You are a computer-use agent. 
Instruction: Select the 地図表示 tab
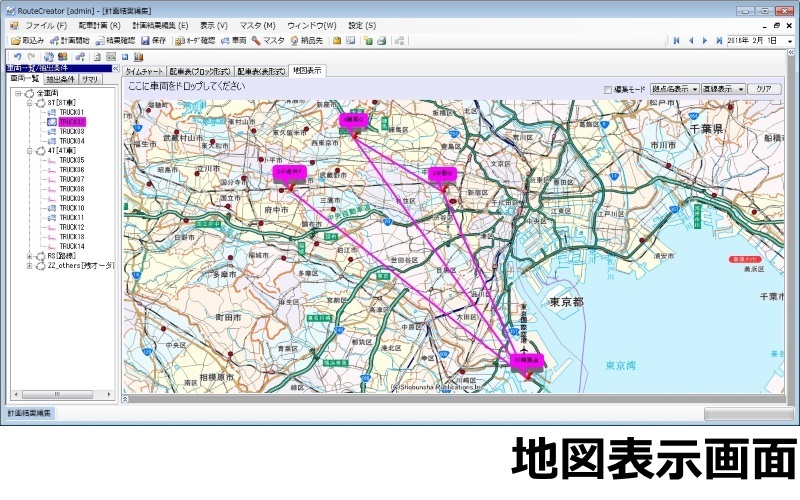[x=307, y=71]
